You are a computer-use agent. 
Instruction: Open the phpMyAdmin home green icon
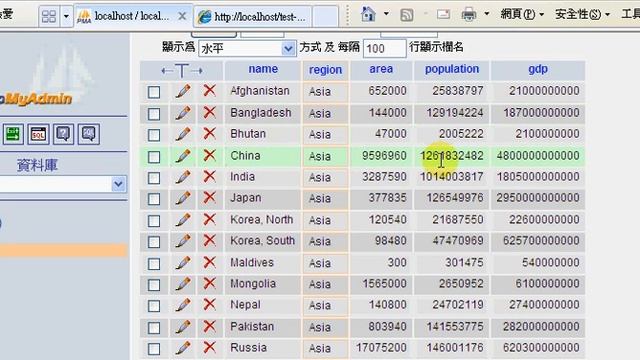click(13, 134)
